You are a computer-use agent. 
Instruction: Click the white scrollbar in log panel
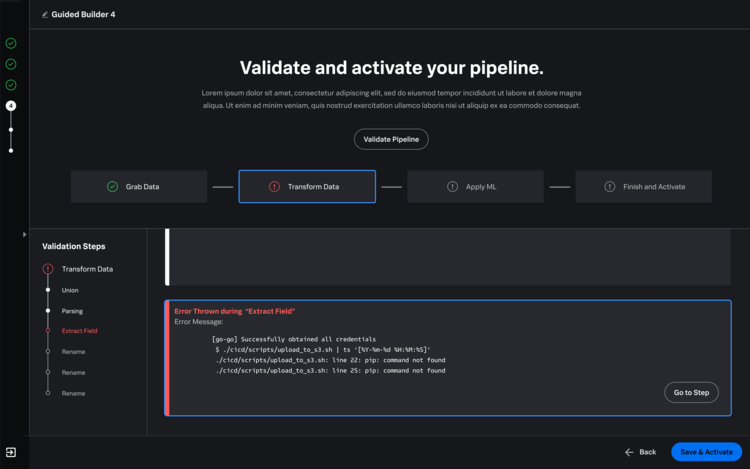167,257
